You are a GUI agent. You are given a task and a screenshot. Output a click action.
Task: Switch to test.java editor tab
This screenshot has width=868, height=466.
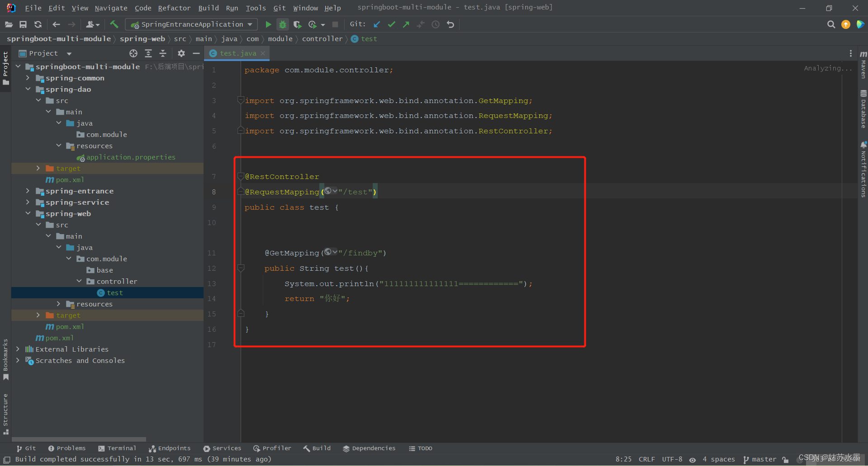[238, 53]
